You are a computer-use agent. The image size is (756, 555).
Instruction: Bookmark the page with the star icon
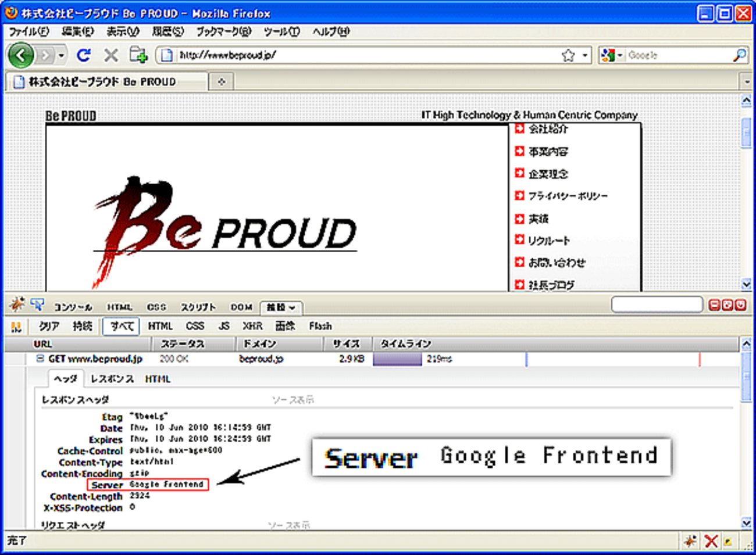coord(568,55)
